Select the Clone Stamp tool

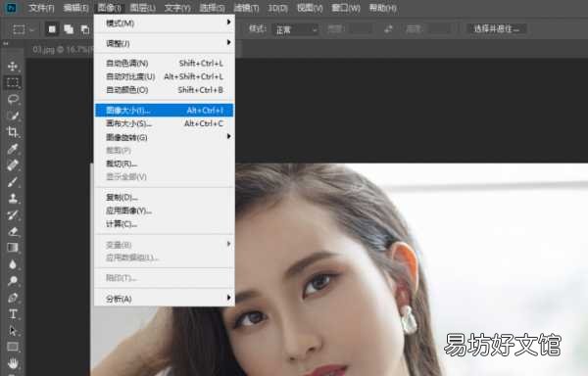[x=13, y=198]
